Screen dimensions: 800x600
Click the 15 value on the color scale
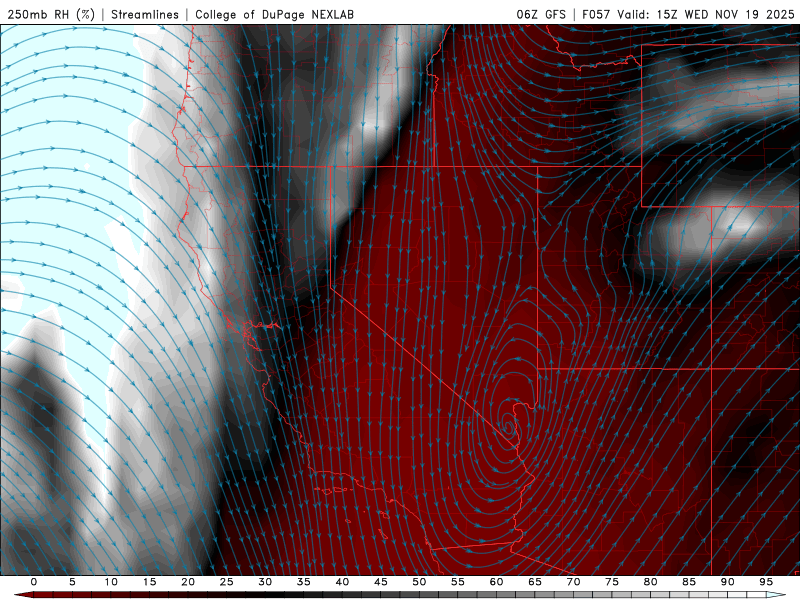coord(149,582)
